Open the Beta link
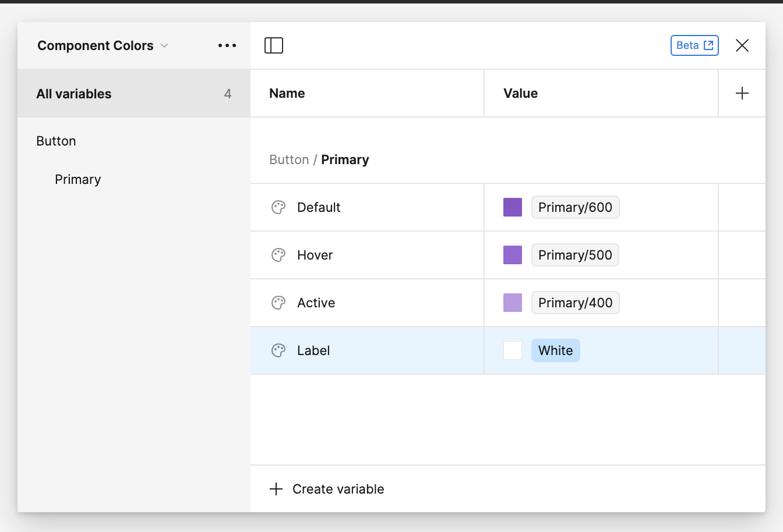 [694, 45]
